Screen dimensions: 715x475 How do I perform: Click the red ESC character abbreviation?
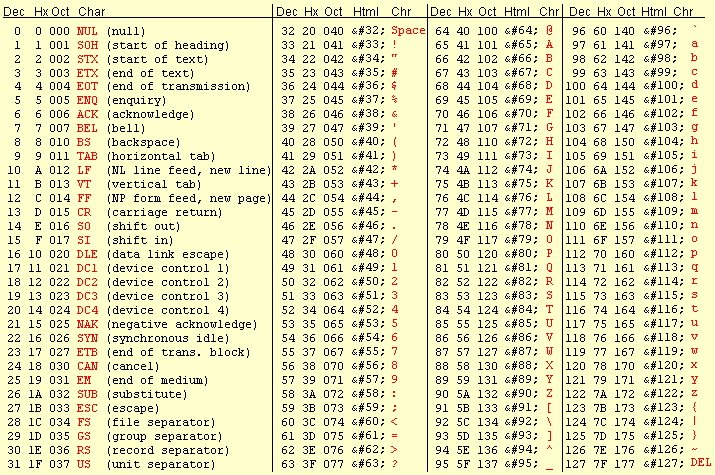click(x=87, y=408)
